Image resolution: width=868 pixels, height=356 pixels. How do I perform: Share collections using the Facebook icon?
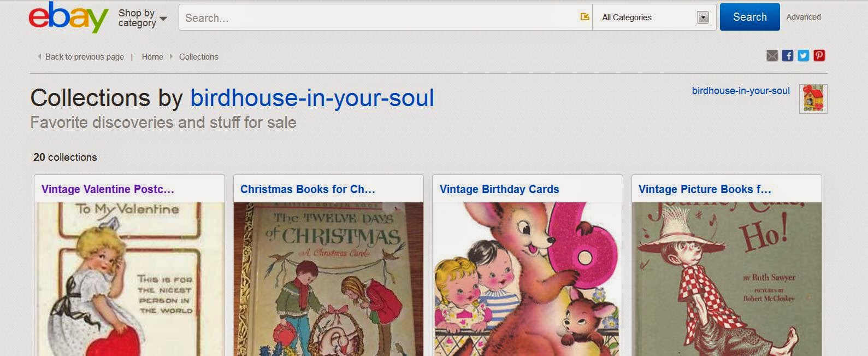click(787, 55)
